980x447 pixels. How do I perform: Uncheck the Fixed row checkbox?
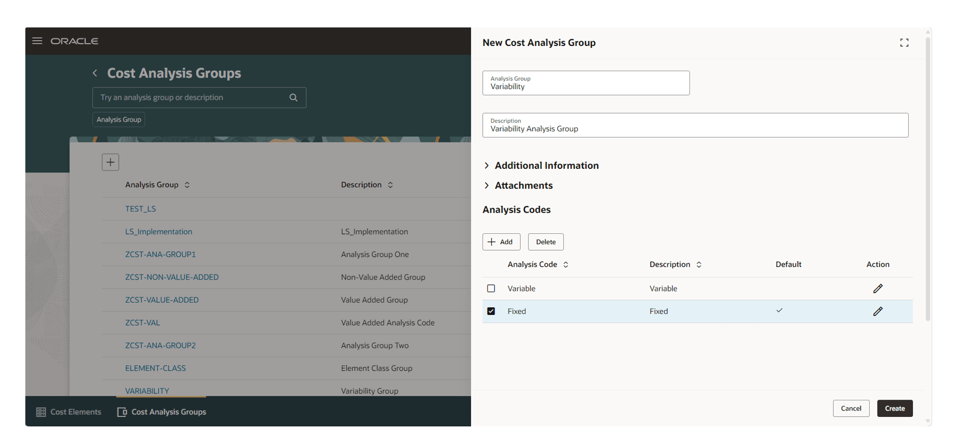tap(491, 311)
